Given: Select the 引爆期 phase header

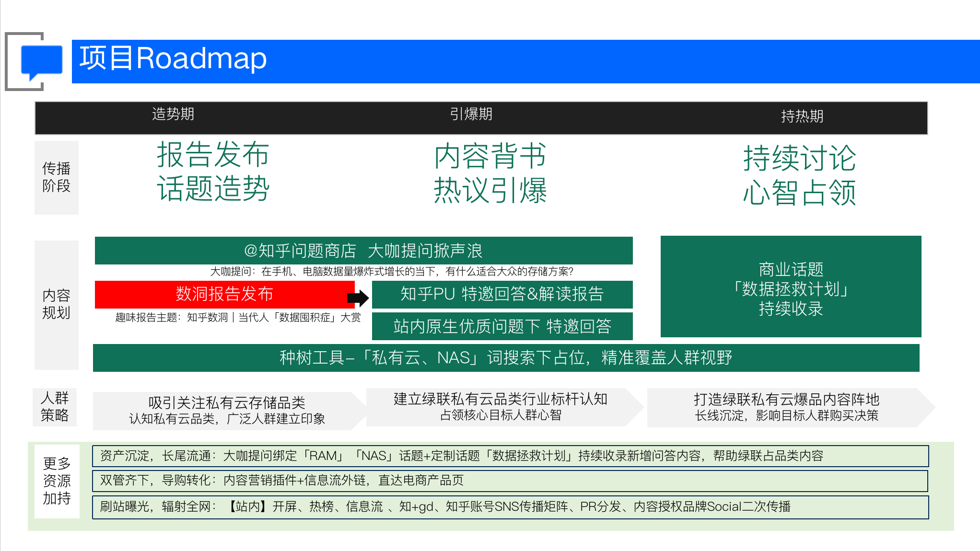Looking at the screenshot, I should [471, 115].
